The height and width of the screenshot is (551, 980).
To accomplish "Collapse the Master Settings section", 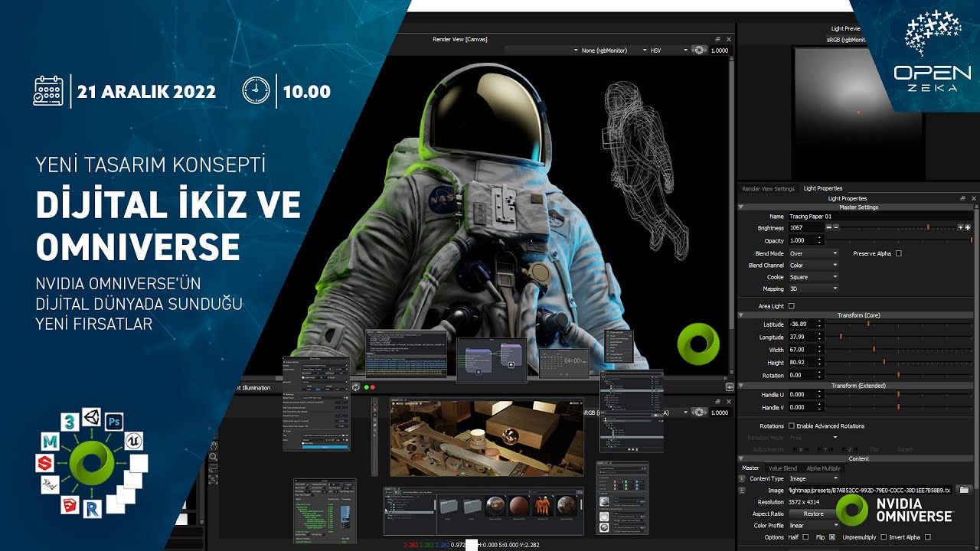I will click(741, 207).
